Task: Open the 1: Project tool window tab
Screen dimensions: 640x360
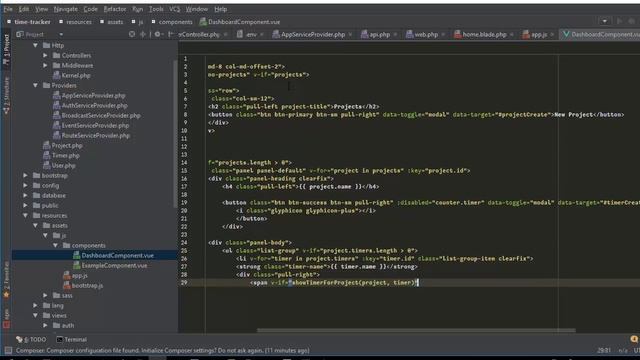Action: (x=6, y=49)
